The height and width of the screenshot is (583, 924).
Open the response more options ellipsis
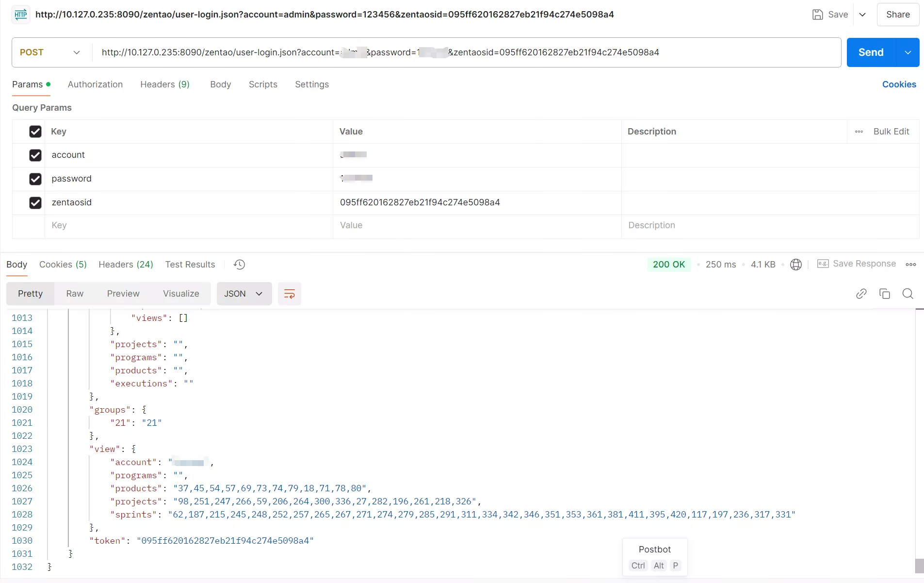pos(911,265)
